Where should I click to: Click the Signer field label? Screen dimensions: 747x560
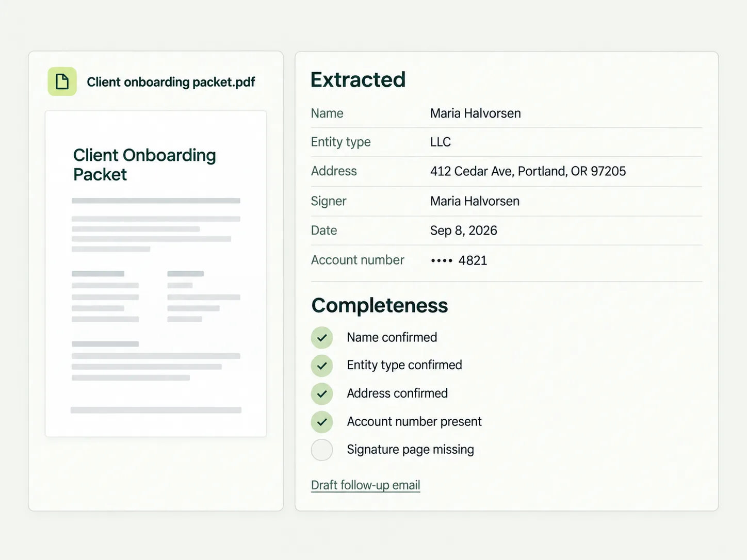329,201
